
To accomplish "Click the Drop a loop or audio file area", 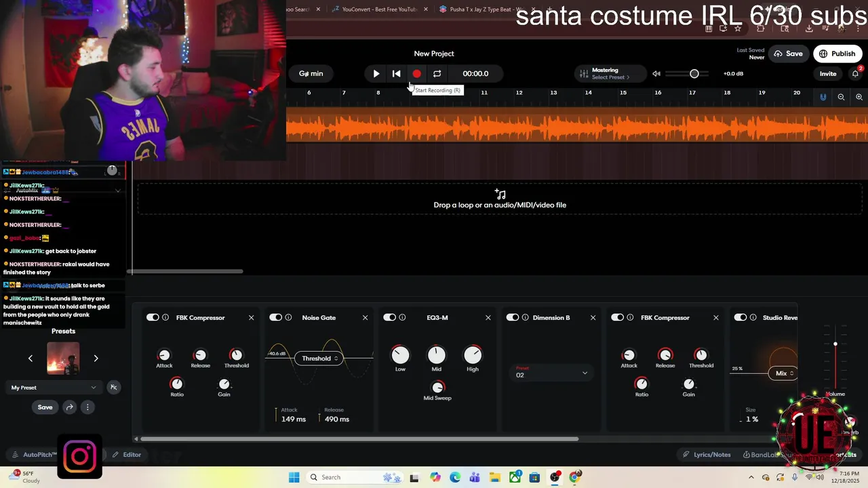I will point(500,199).
